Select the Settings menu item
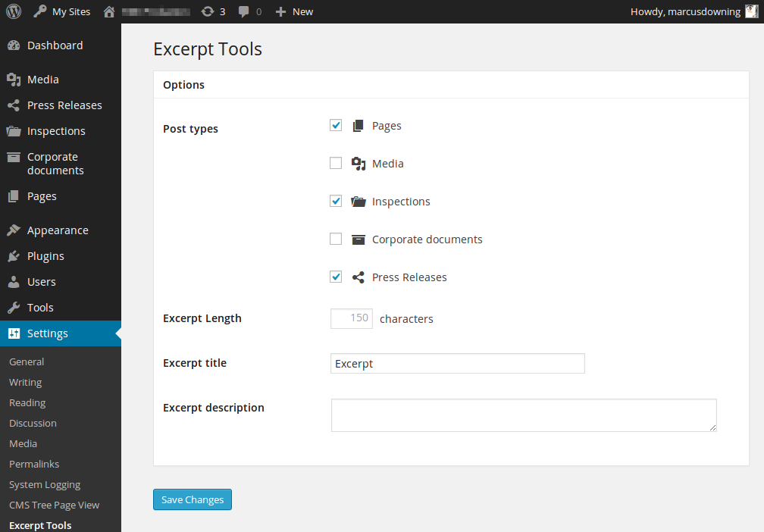Screen dimensions: 764x532 click(61, 333)
